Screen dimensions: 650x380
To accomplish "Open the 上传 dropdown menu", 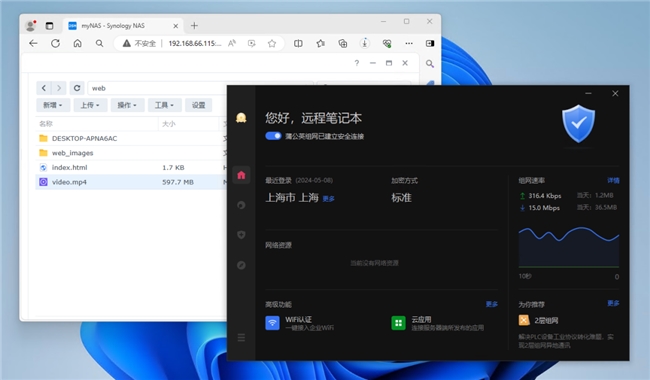I will coord(90,105).
